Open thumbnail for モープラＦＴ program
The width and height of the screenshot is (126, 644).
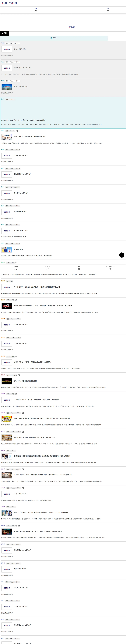click(x=7, y=137)
